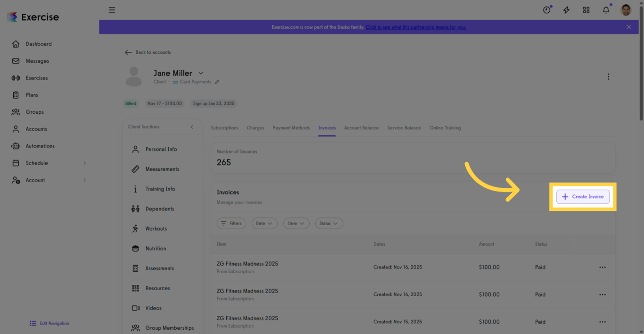This screenshot has width=644, height=334.
Task: Open the Groups section
Action: (35, 112)
